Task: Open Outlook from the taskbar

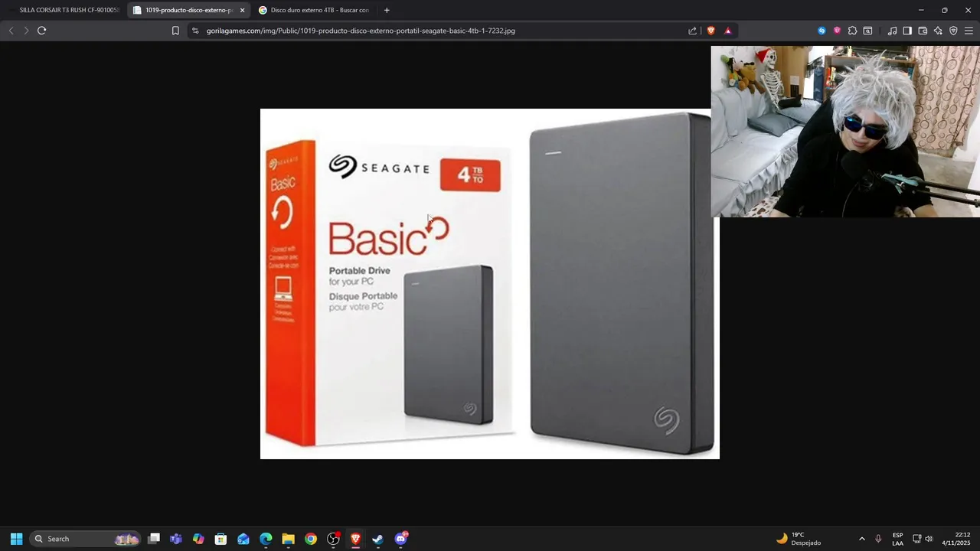Action: 243,539
